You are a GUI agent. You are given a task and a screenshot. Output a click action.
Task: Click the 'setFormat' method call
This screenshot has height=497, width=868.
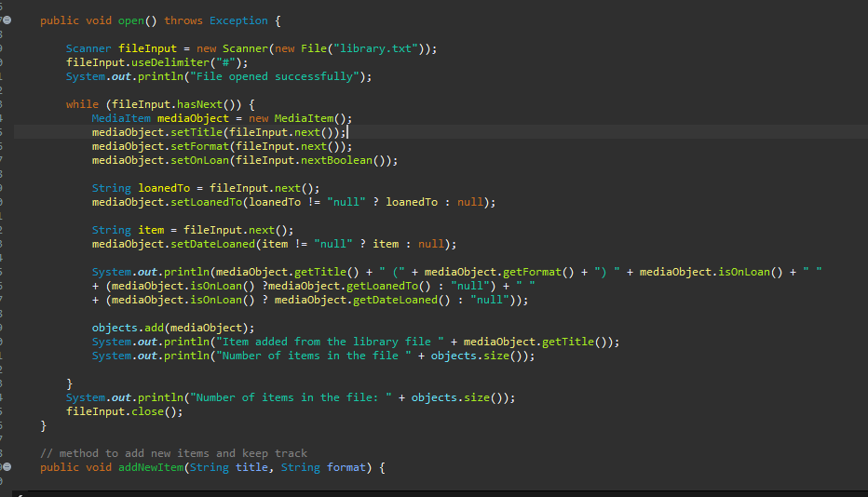pyautogui.click(x=199, y=146)
